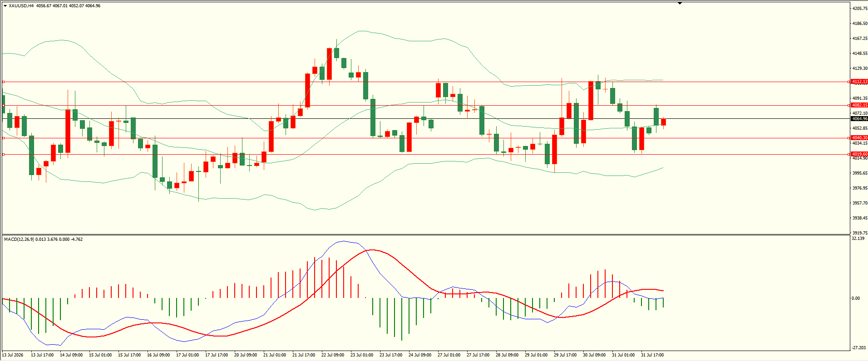Click the 3938.45 price axis value
This screenshot has width=868, height=361.
(860, 218)
